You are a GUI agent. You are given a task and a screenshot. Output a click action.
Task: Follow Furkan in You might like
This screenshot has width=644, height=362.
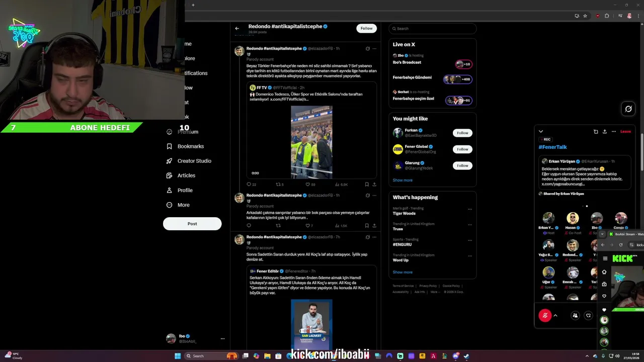coord(462,133)
